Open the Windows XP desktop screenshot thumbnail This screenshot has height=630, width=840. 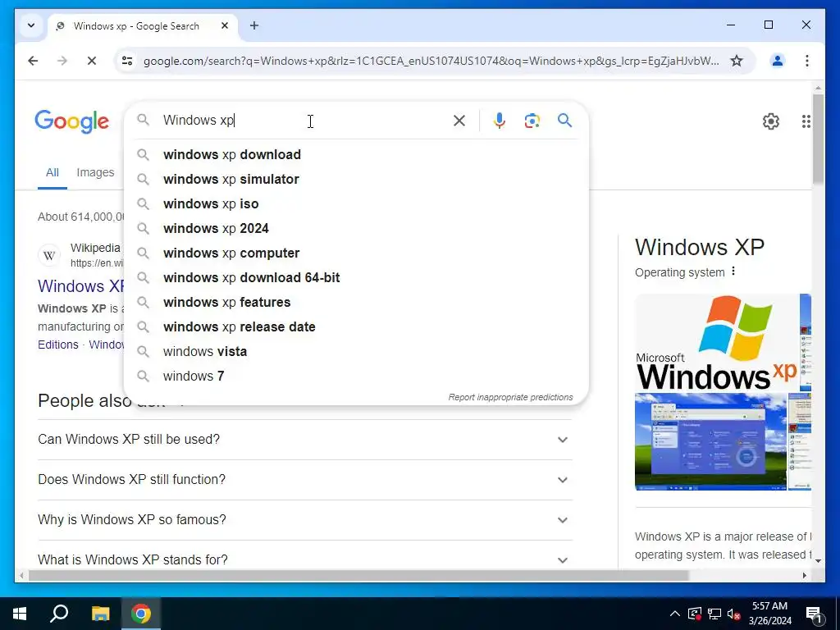[710, 441]
